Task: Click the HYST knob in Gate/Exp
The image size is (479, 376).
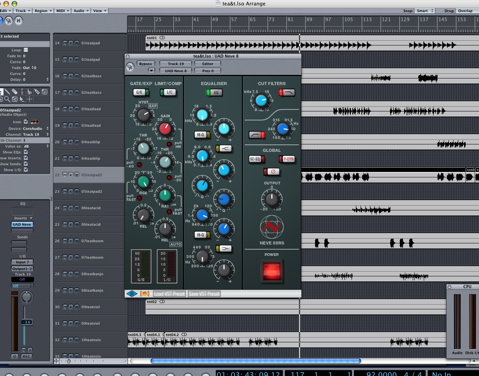Action: pos(144,115)
